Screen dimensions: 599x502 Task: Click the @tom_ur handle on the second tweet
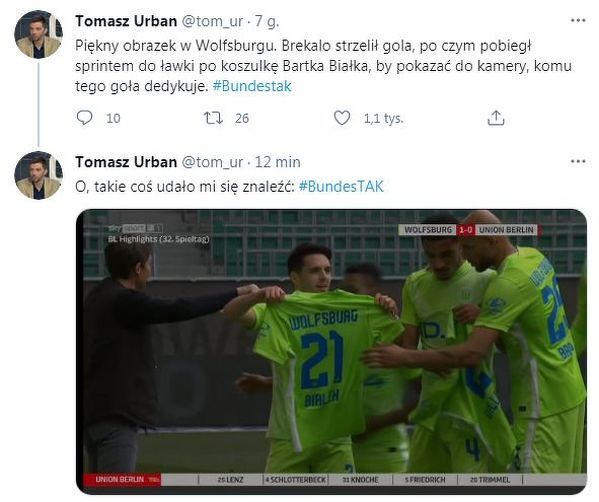click(212, 163)
